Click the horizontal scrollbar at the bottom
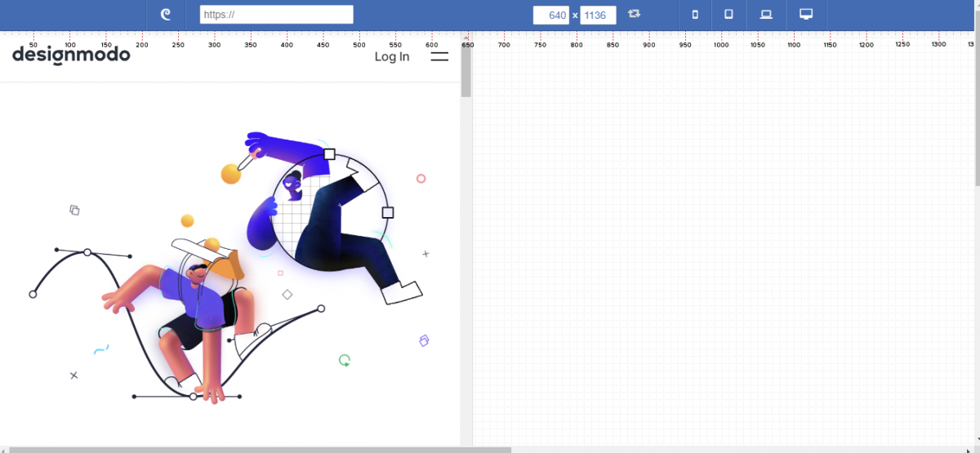980x453 pixels. 260,449
